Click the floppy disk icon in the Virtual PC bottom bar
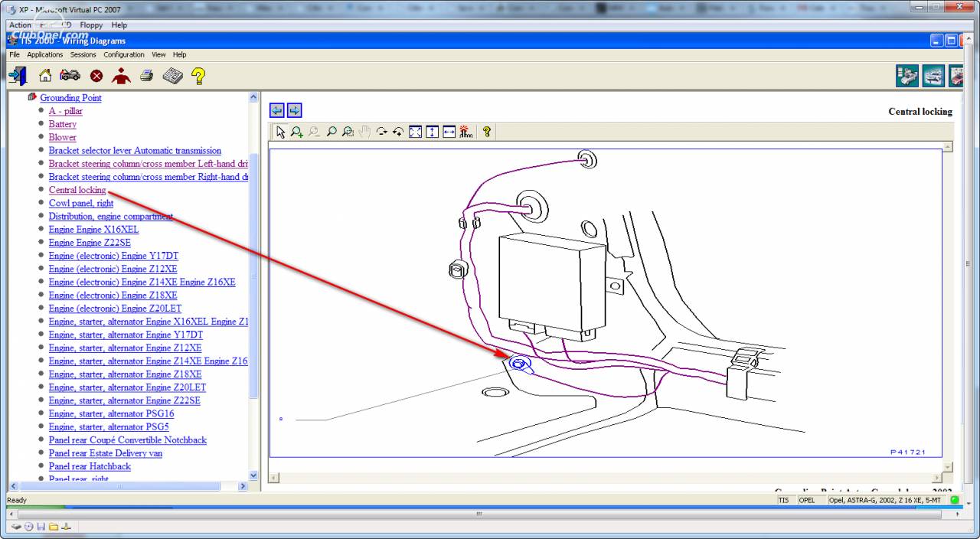980x539 pixels. (41, 527)
